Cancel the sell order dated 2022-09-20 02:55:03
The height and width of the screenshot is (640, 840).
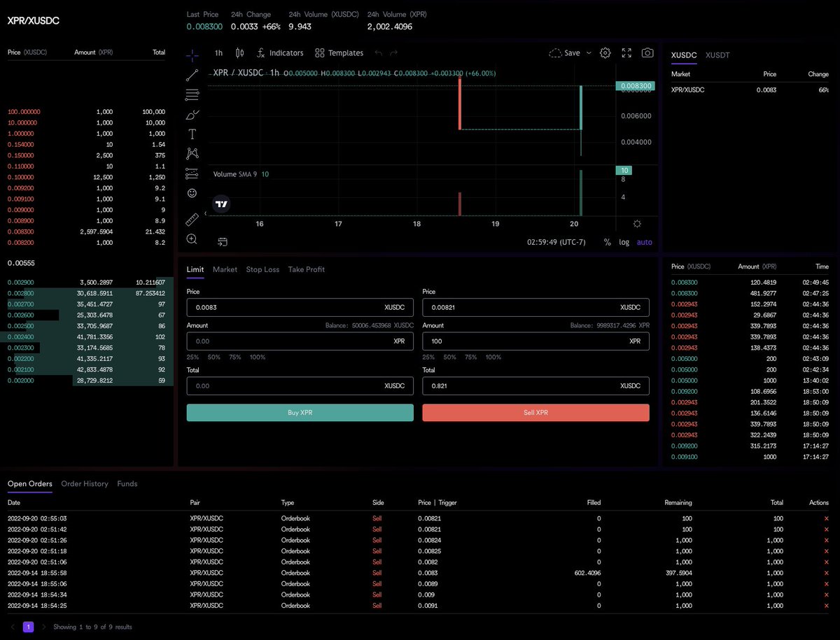pyautogui.click(x=826, y=518)
